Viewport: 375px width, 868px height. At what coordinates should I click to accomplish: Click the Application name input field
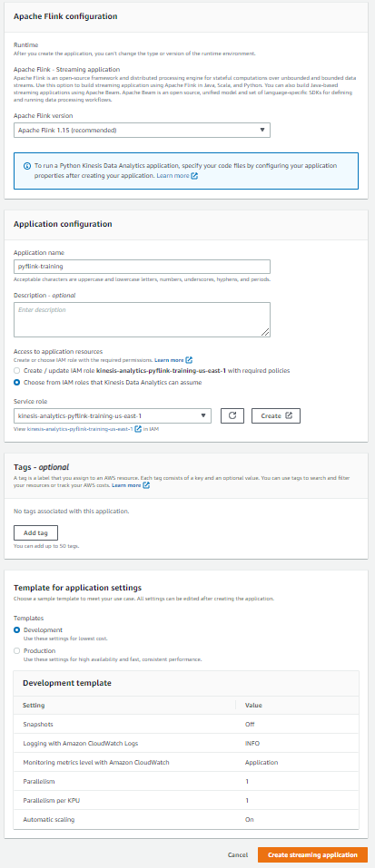[142, 267]
